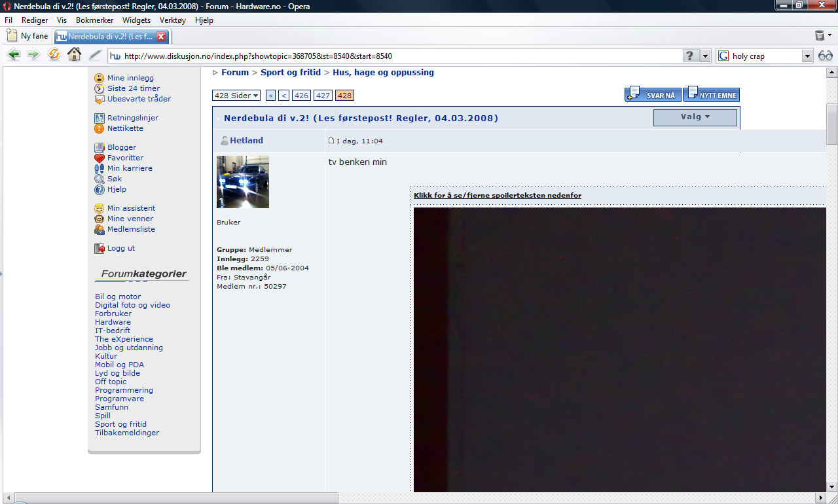Open the Forum breadcrumb link
The image size is (838, 504).
[x=235, y=73]
